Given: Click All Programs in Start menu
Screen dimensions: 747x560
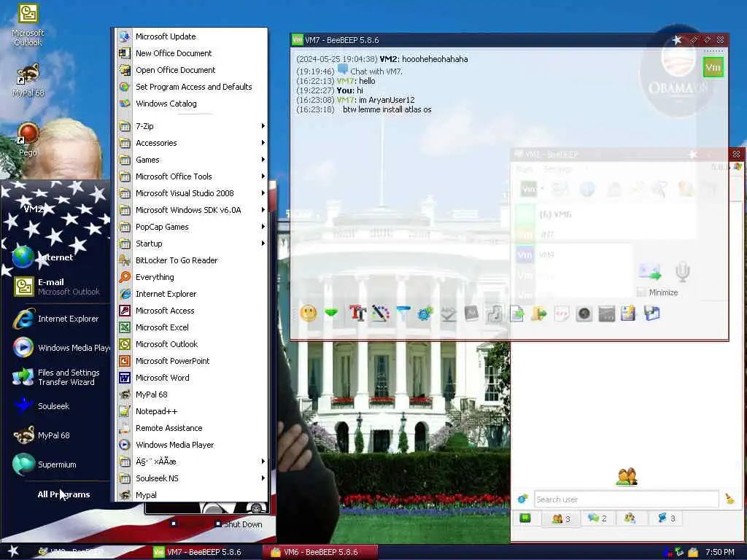Looking at the screenshot, I should 63,494.
